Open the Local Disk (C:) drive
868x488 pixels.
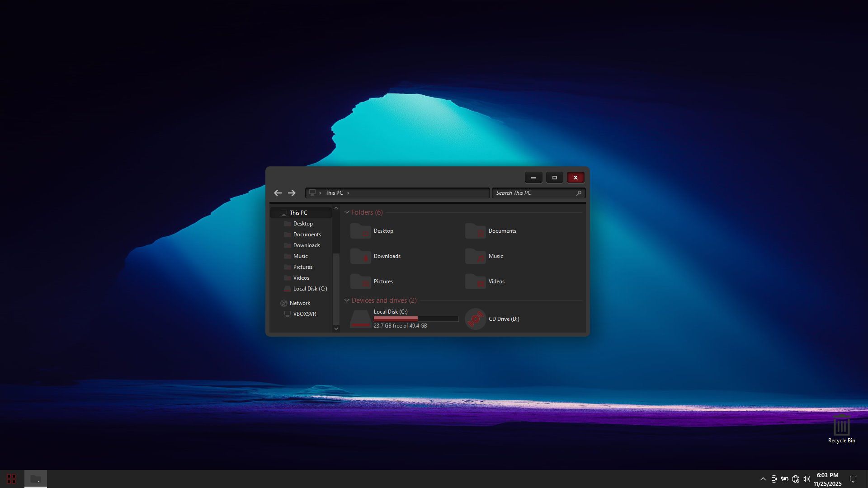[360, 319]
